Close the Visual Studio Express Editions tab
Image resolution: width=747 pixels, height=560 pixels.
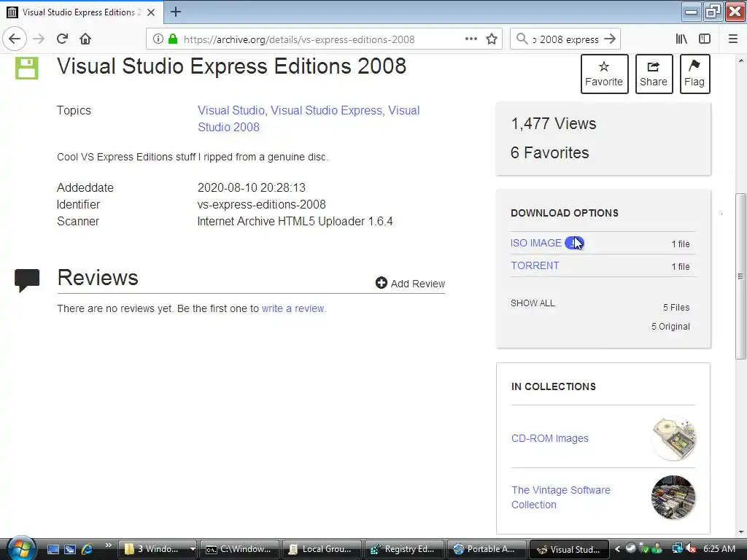pos(151,12)
